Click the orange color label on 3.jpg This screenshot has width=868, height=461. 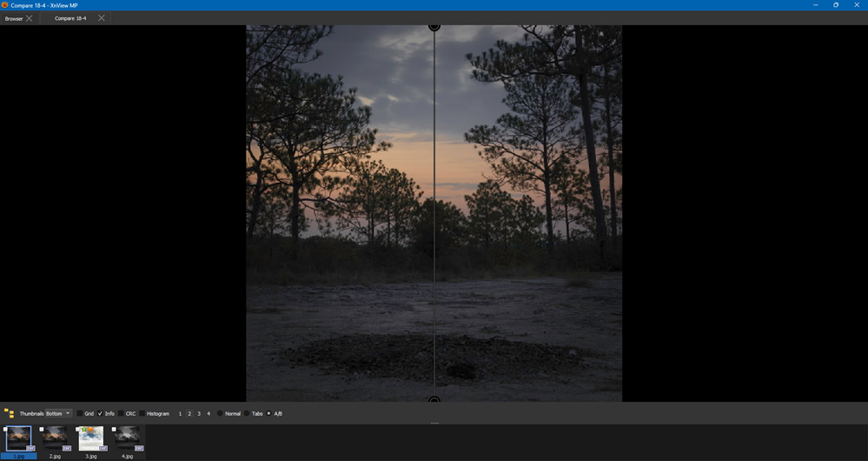pos(90,430)
